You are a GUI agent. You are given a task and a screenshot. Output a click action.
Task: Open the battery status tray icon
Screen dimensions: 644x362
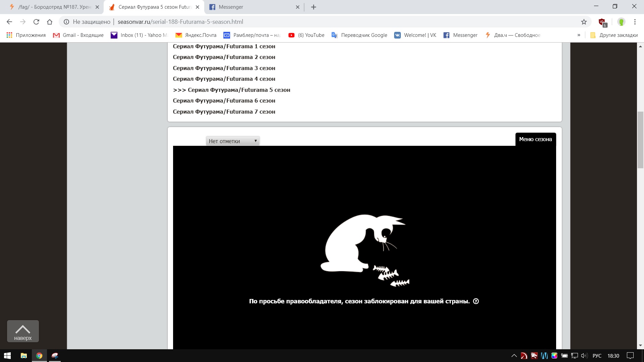[564, 356]
